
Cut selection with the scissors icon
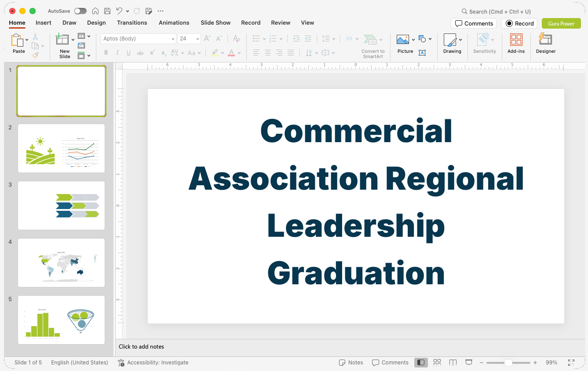(x=35, y=37)
